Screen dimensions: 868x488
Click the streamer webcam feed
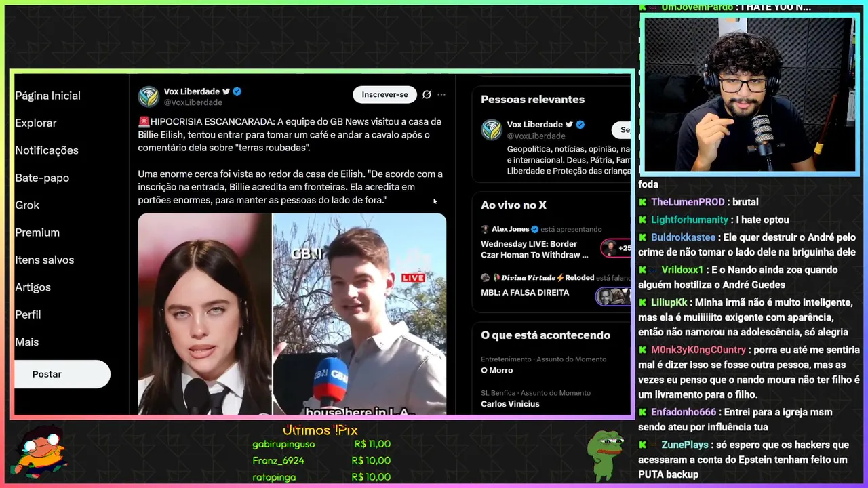point(749,95)
